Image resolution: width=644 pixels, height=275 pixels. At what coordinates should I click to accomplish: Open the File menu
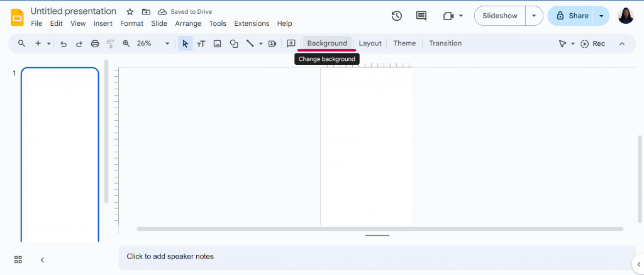pos(36,23)
